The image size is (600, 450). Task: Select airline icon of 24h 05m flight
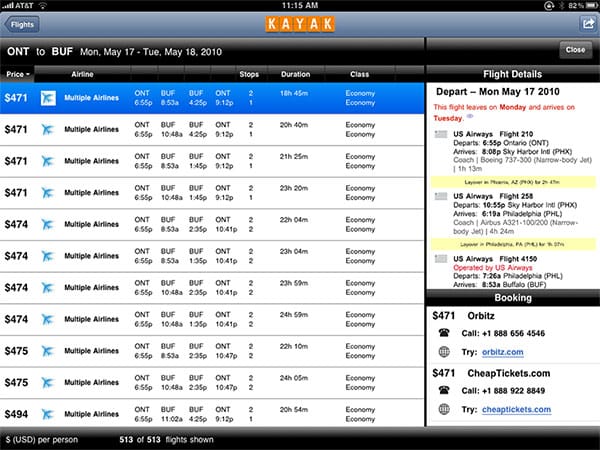(47, 383)
